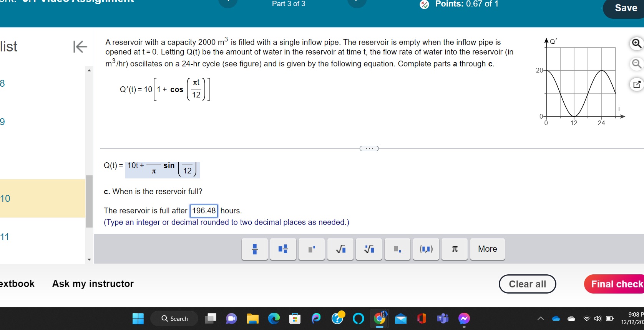Viewport: 644px width, 330px height.
Task: Zoom out on the Q' graph
Action: click(636, 64)
